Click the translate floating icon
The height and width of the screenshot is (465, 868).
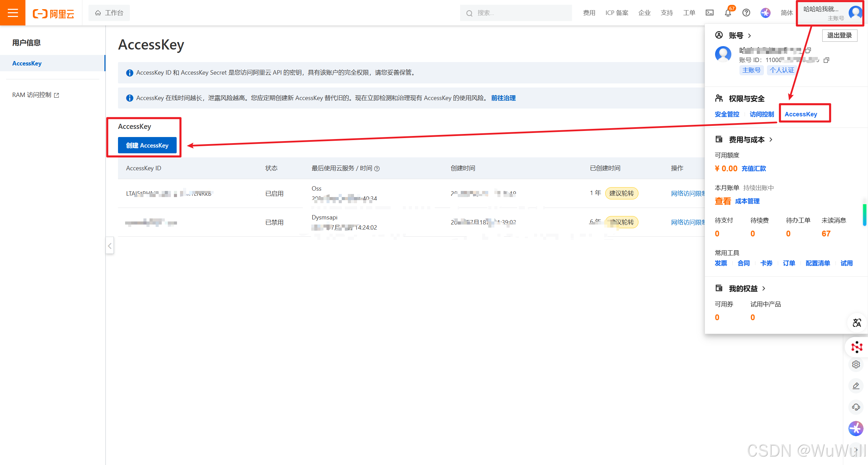click(x=857, y=323)
